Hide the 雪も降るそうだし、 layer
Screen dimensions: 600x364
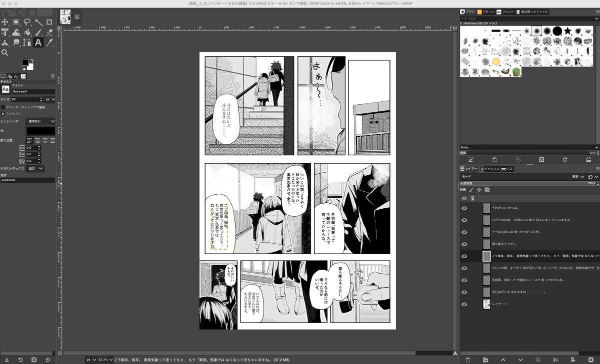coord(464,244)
